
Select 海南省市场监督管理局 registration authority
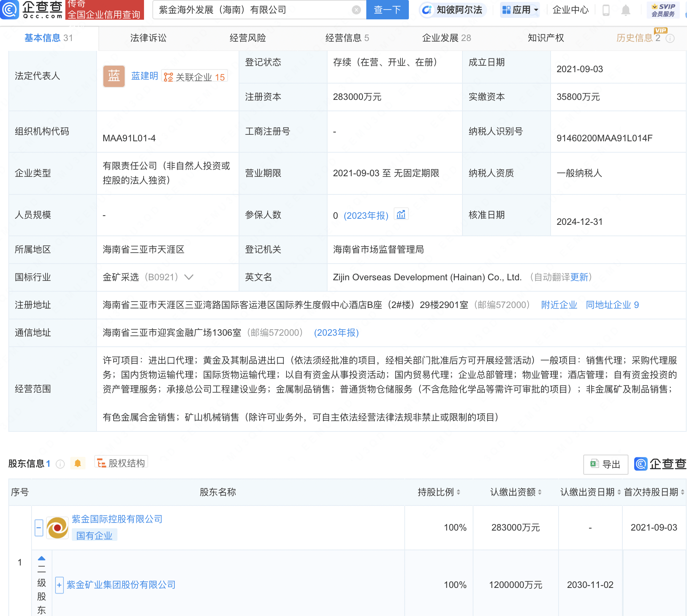tap(378, 250)
